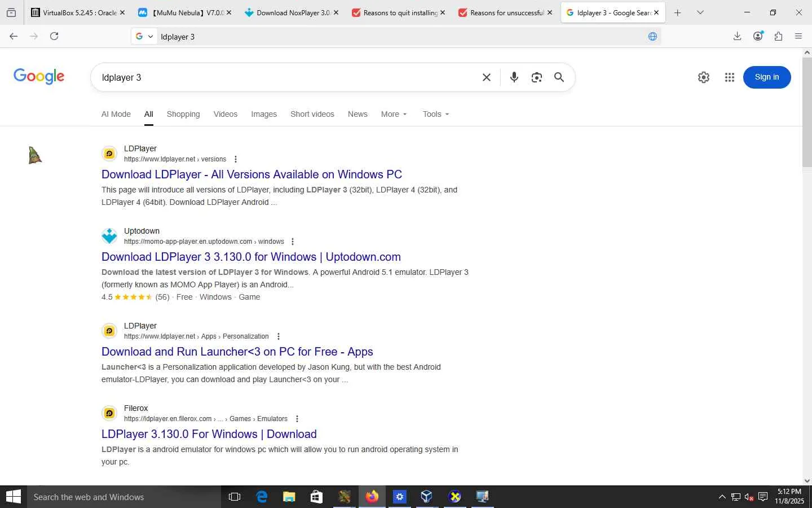Open the search engine selector dropdown
The width and height of the screenshot is (812, 508).
pos(145,37)
